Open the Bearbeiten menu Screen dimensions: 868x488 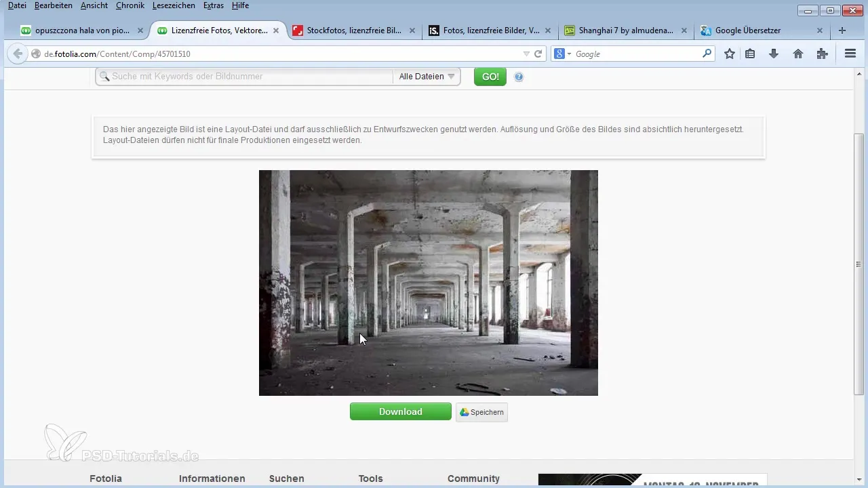tap(53, 5)
